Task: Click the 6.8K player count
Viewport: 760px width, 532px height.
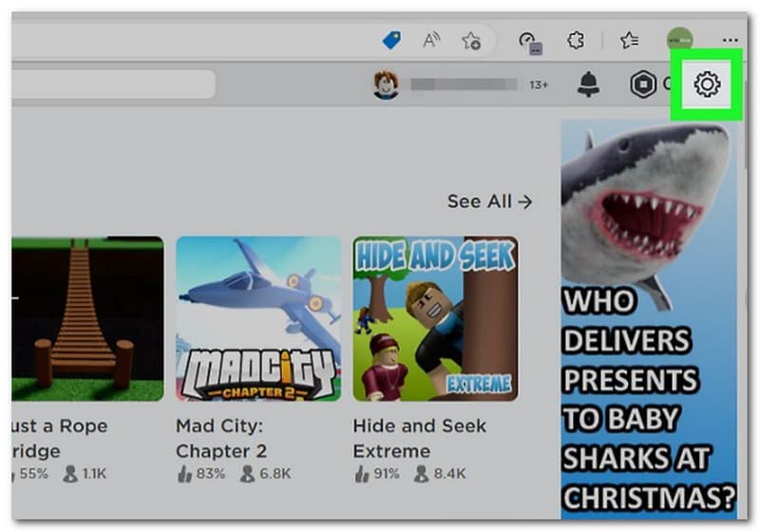Action: click(266, 473)
